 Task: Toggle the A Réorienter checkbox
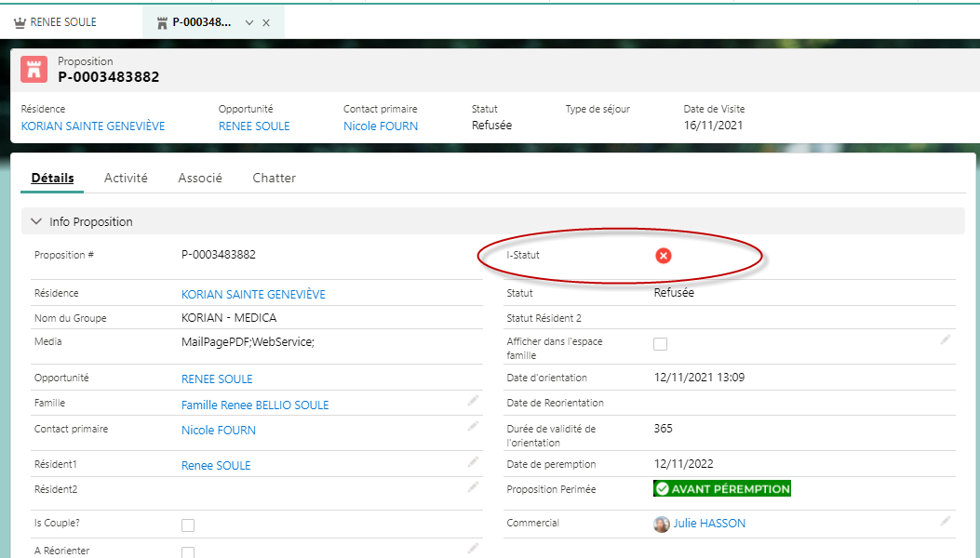pos(187,553)
